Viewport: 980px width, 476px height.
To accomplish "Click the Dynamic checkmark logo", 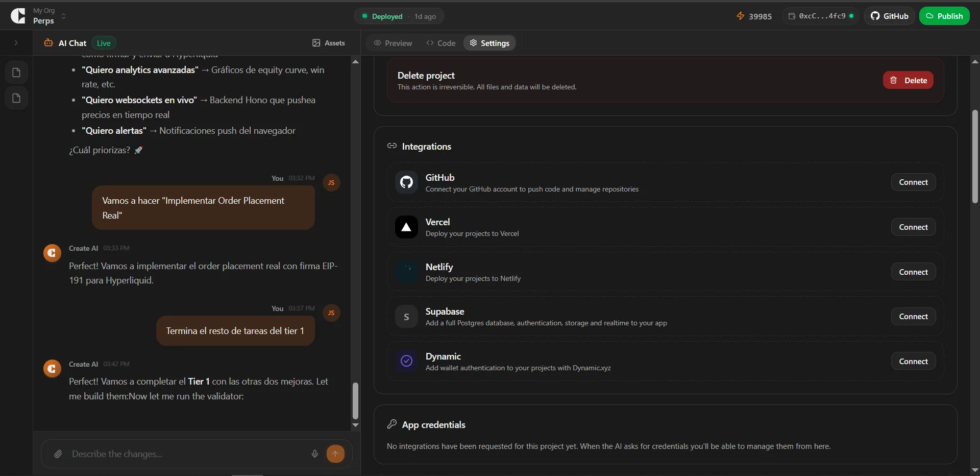I will point(406,361).
